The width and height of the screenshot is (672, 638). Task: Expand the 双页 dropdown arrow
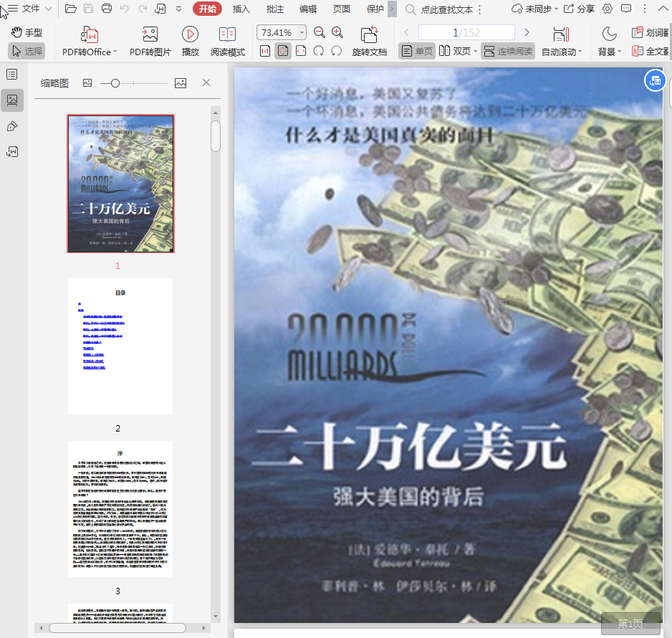click(x=475, y=52)
